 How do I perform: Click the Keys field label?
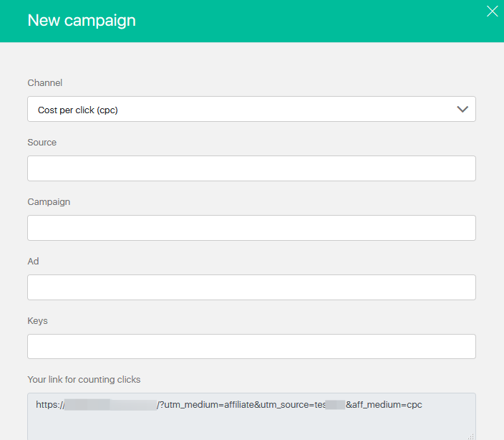tap(37, 321)
